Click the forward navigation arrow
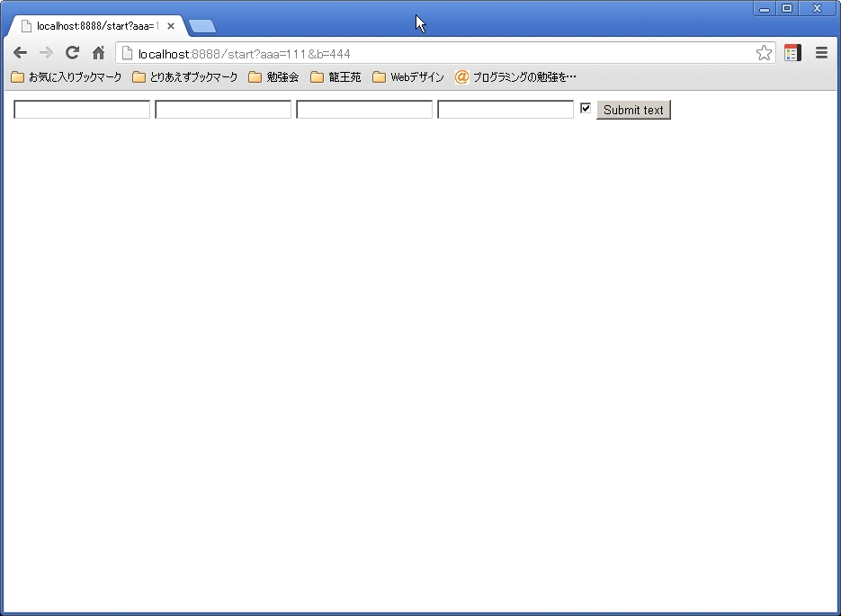841x616 pixels. pos(46,52)
